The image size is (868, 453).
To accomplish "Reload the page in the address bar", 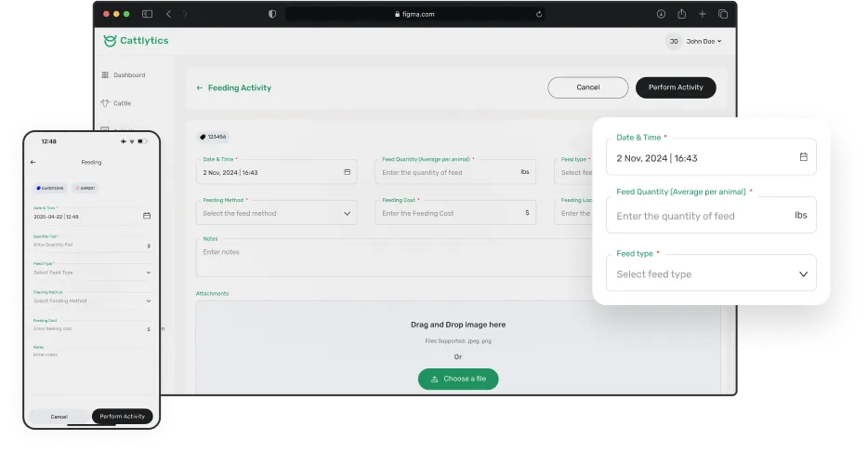I will tap(539, 14).
